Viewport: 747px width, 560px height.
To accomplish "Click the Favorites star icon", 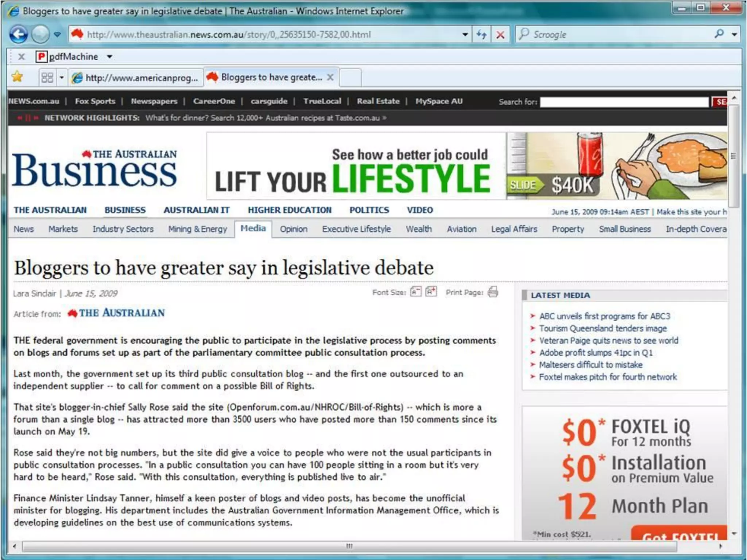I will (x=17, y=77).
